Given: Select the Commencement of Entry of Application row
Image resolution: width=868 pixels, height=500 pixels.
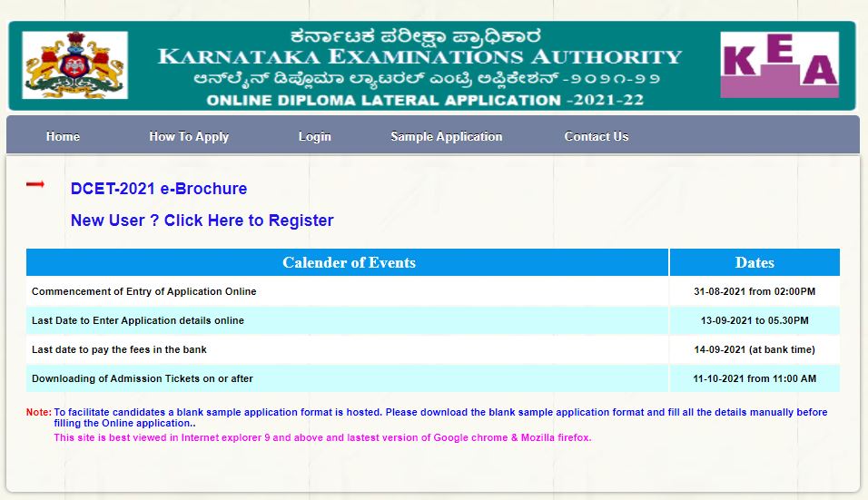Looking at the screenshot, I should coord(144,291).
